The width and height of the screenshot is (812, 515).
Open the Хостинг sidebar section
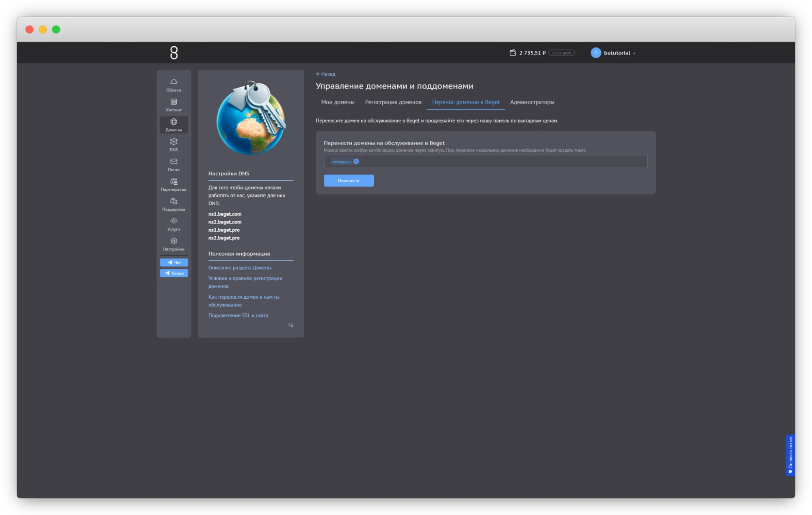click(x=173, y=105)
